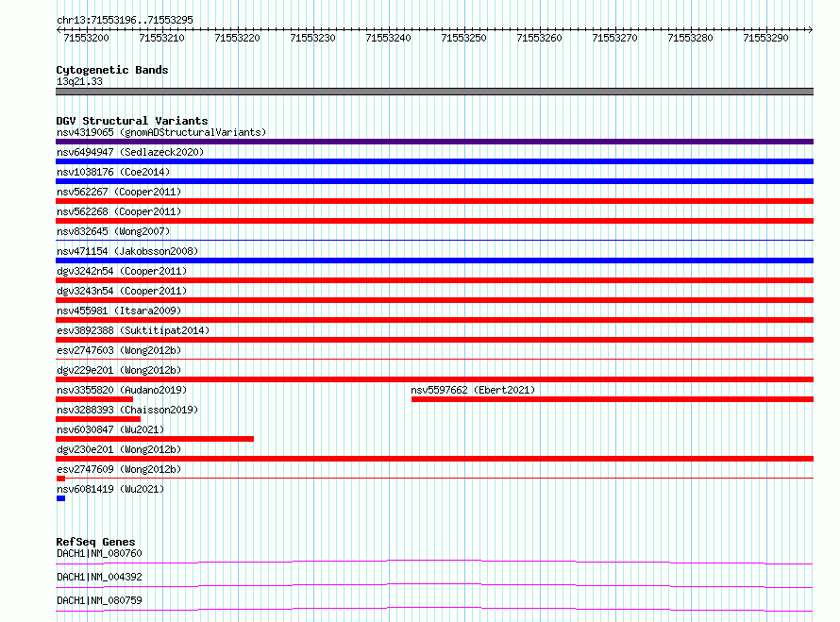Viewport: 840px width, 622px height.
Task: Select the RefSeq Genes track title
Action: 96,542
